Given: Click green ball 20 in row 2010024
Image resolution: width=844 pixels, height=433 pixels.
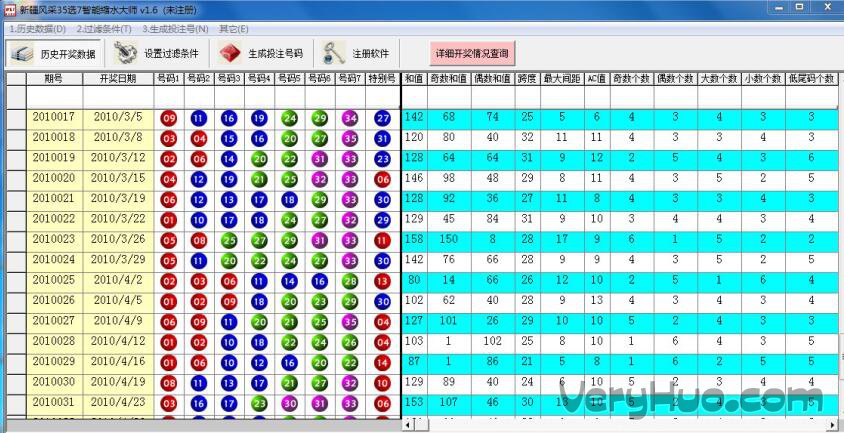Looking at the screenshot, I should [229, 261].
